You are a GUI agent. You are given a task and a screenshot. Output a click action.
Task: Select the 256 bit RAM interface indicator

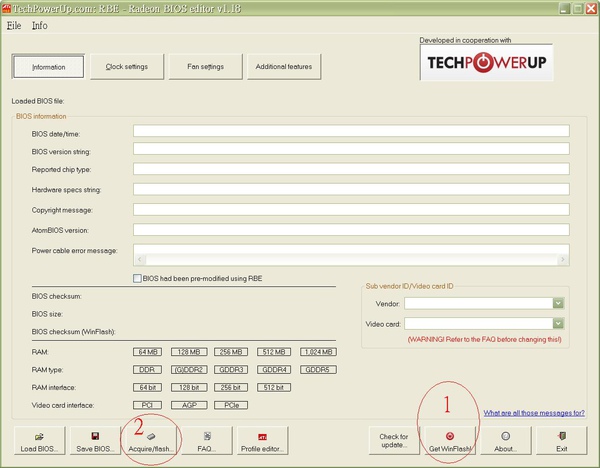231,387
